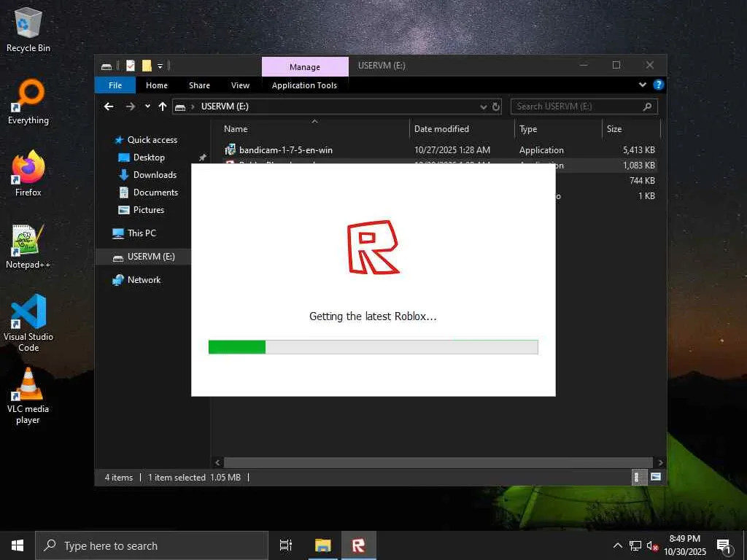Screen dimensions: 747x560
Task: Expand the ribbon with the chevron
Action: point(643,85)
